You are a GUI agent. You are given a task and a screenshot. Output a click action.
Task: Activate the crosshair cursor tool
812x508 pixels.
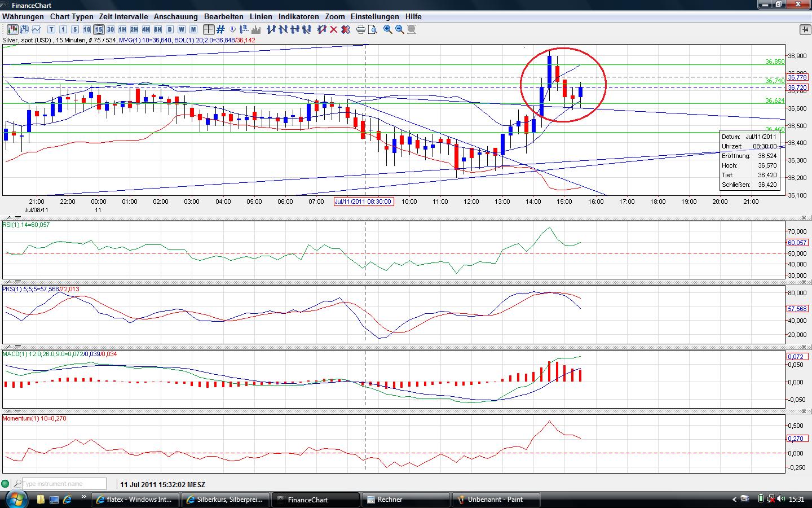tap(209, 29)
